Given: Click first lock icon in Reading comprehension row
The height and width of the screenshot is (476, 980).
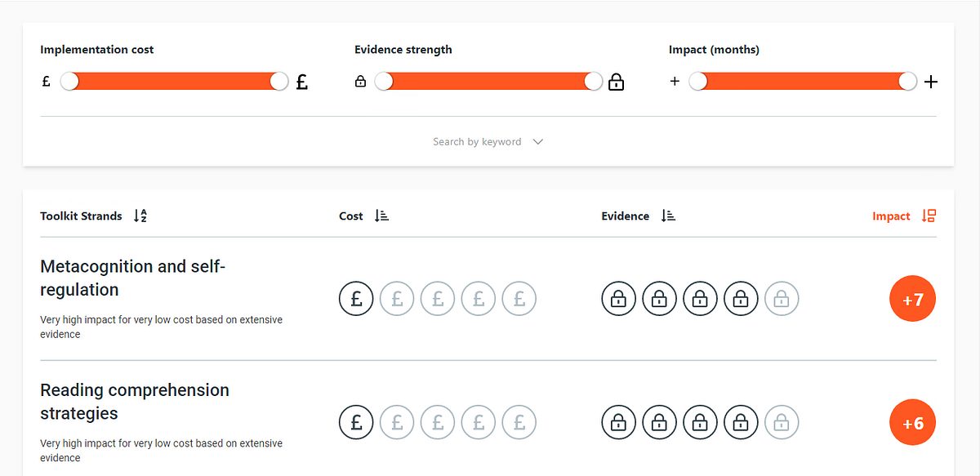Looking at the screenshot, I should [x=619, y=422].
